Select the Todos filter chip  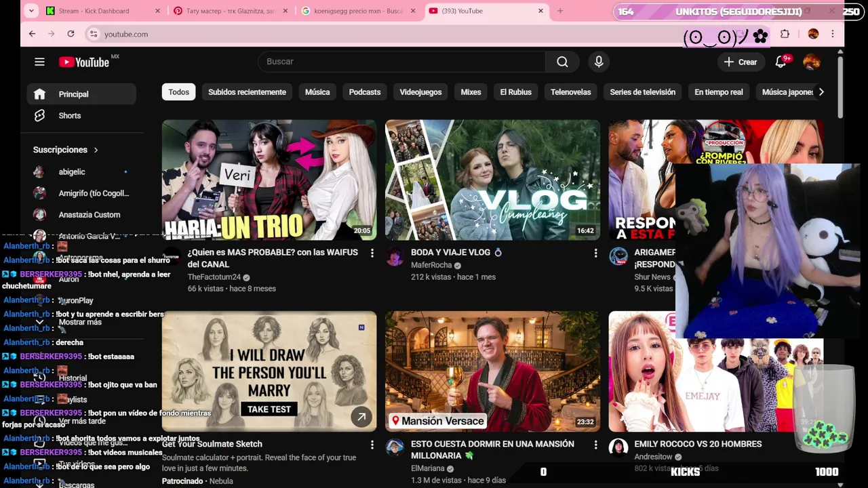point(179,92)
